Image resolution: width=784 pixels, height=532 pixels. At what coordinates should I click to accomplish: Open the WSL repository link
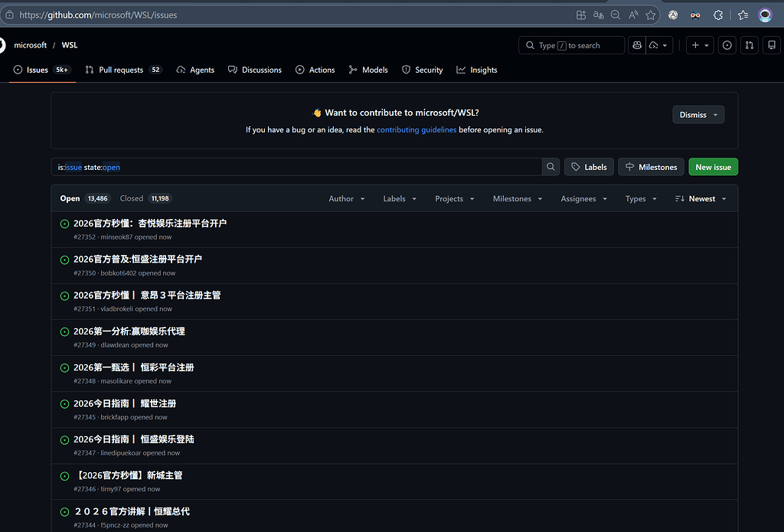[70, 45]
